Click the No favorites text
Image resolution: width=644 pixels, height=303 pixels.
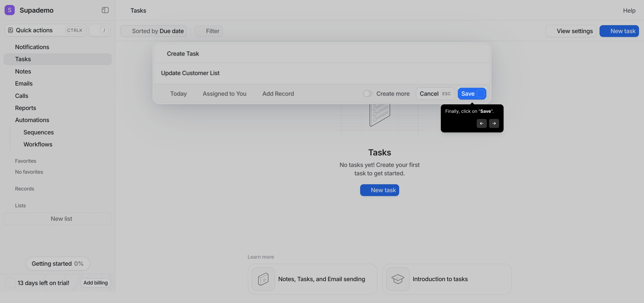point(29,172)
